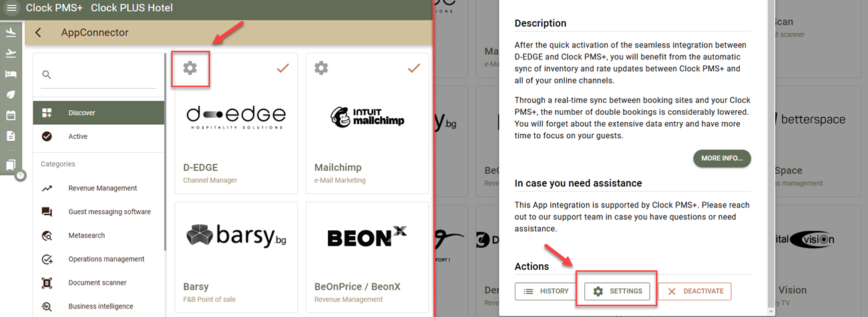Viewport: 868px width, 317px height.
Task: Click the Mailchimp active checkmark
Action: coord(414,68)
